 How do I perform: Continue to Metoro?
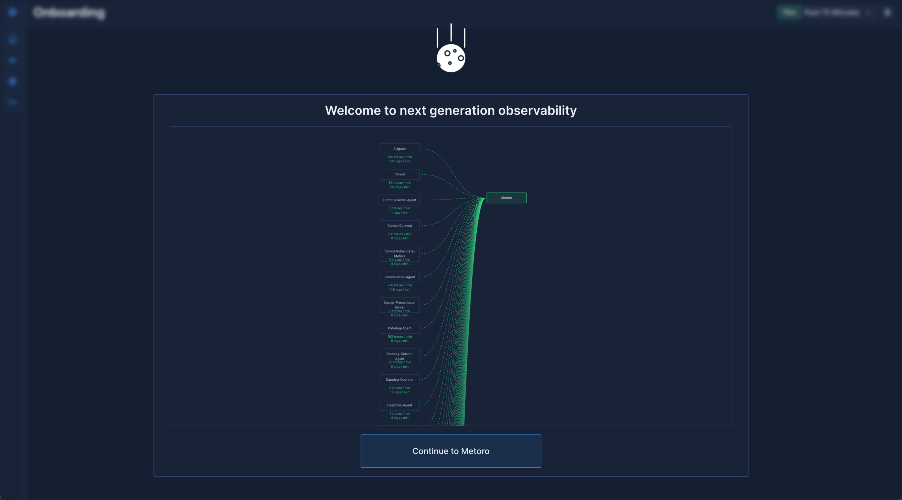click(450, 451)
